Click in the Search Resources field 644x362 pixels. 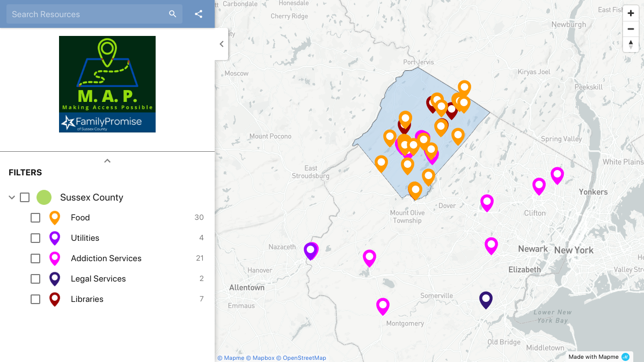point(89,14)
